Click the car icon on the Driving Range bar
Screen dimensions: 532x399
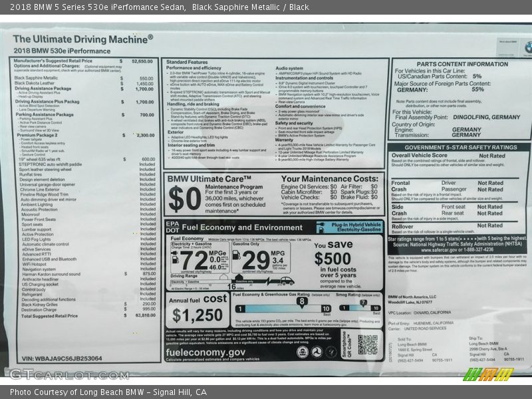point(287,281)
